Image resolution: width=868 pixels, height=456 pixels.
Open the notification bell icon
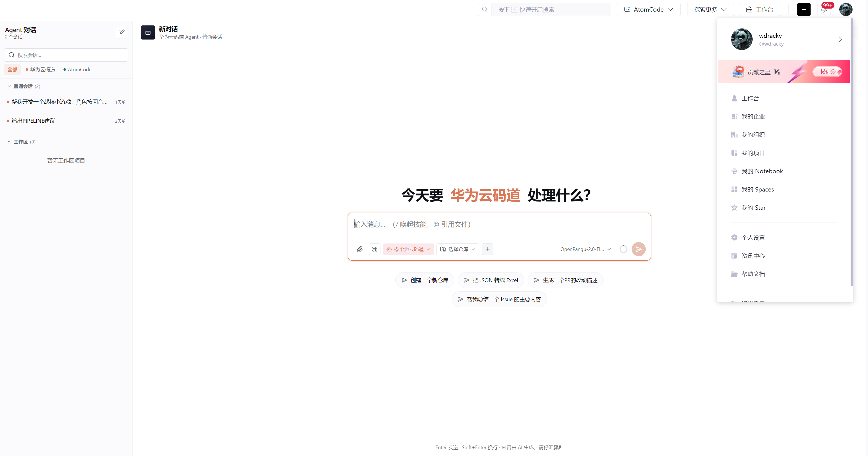pos(824,9)
